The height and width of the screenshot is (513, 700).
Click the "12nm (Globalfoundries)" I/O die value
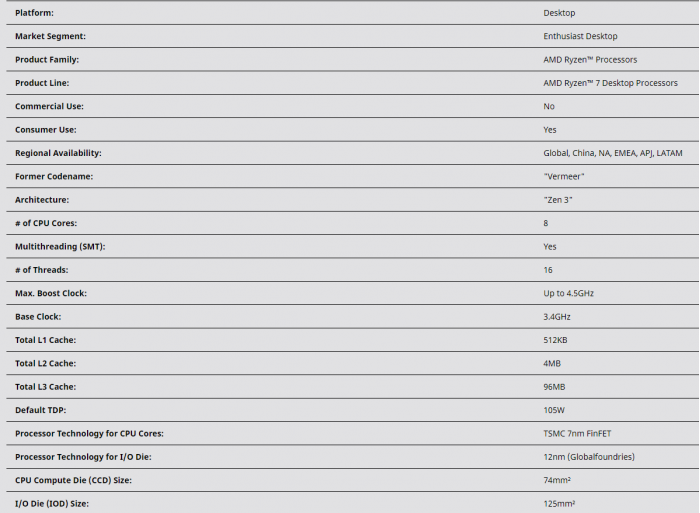point(589,457)
